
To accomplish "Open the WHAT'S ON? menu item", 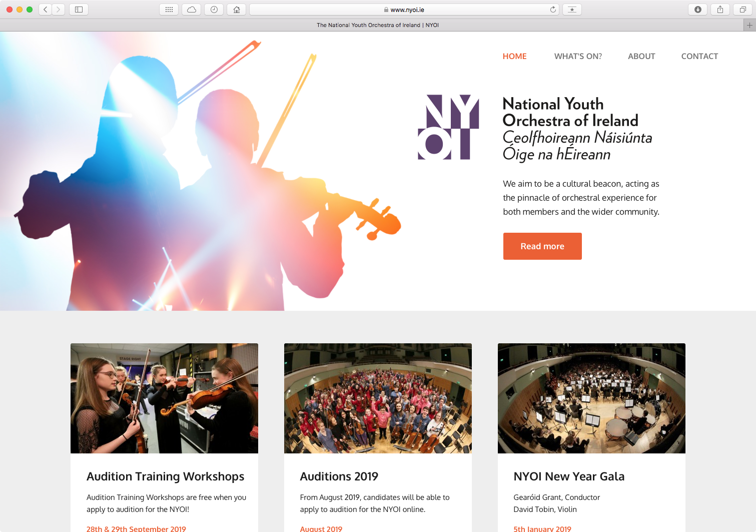I will [x=578, y=56].
